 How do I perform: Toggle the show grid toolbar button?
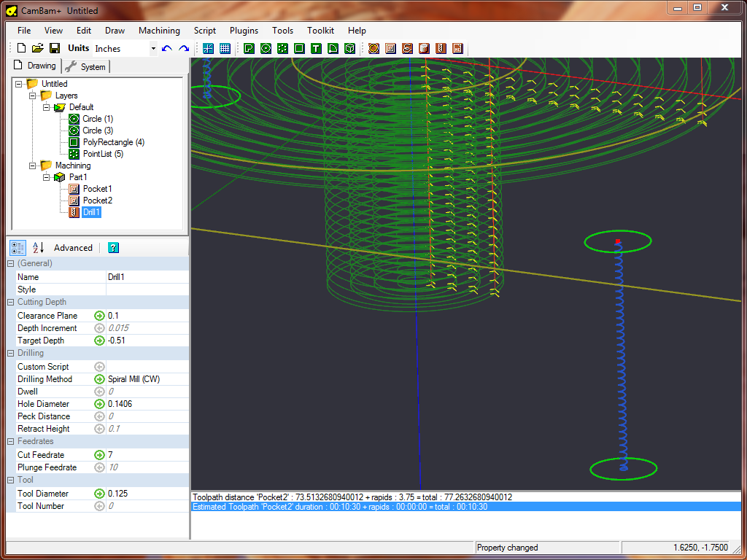[225, 48]
